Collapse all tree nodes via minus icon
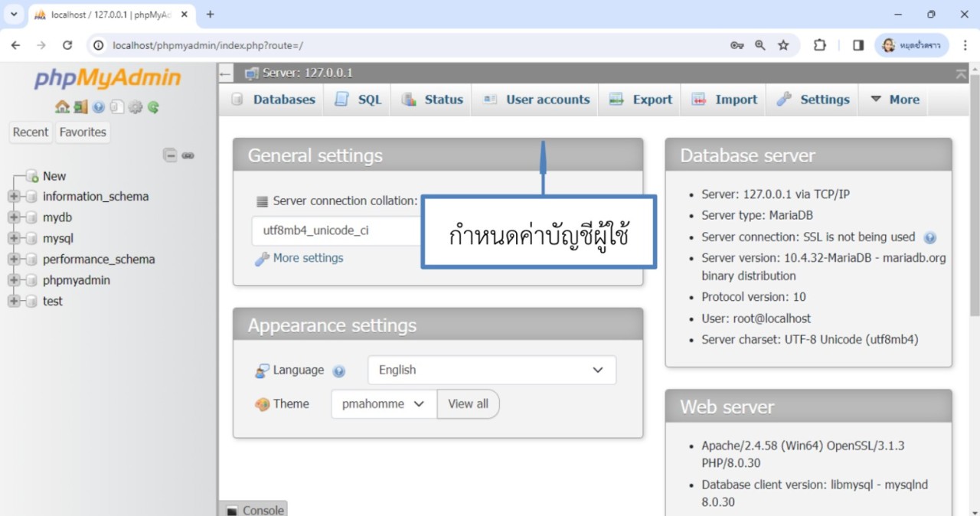 point(171,155)
